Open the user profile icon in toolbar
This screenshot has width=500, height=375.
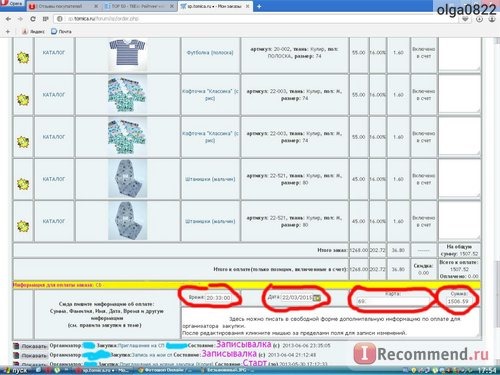pyautogui.click(x=492, y=19)
